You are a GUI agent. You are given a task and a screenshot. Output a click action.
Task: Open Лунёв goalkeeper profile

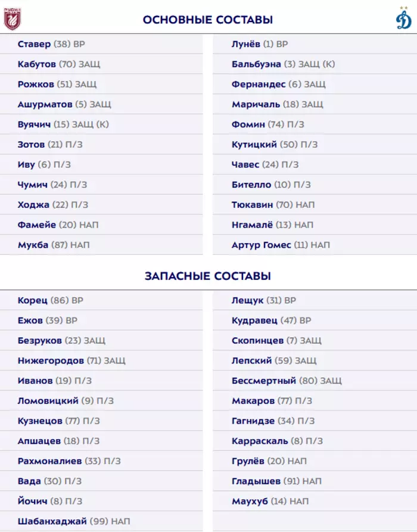[x=245, y=44]
